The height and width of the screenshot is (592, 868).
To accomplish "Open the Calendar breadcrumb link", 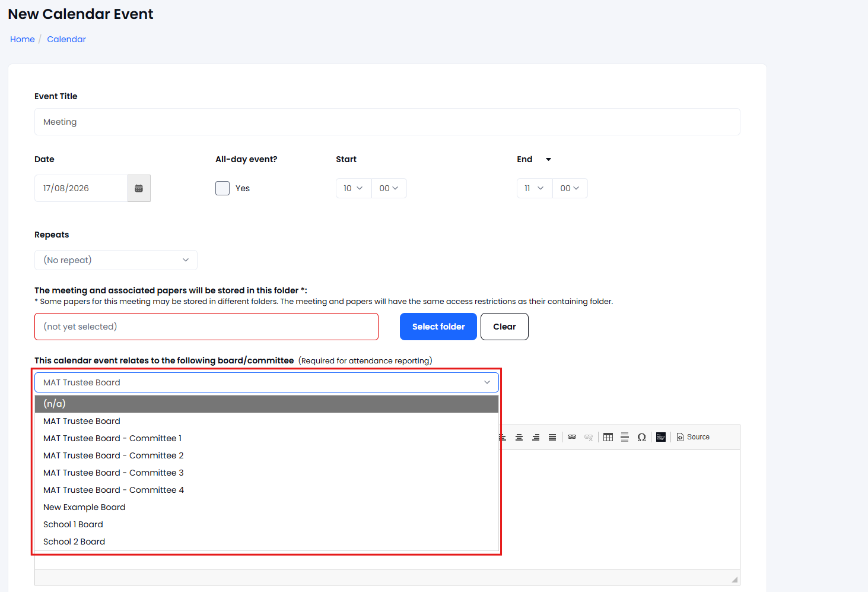I will pyautogui.click(x=66, y=39).
